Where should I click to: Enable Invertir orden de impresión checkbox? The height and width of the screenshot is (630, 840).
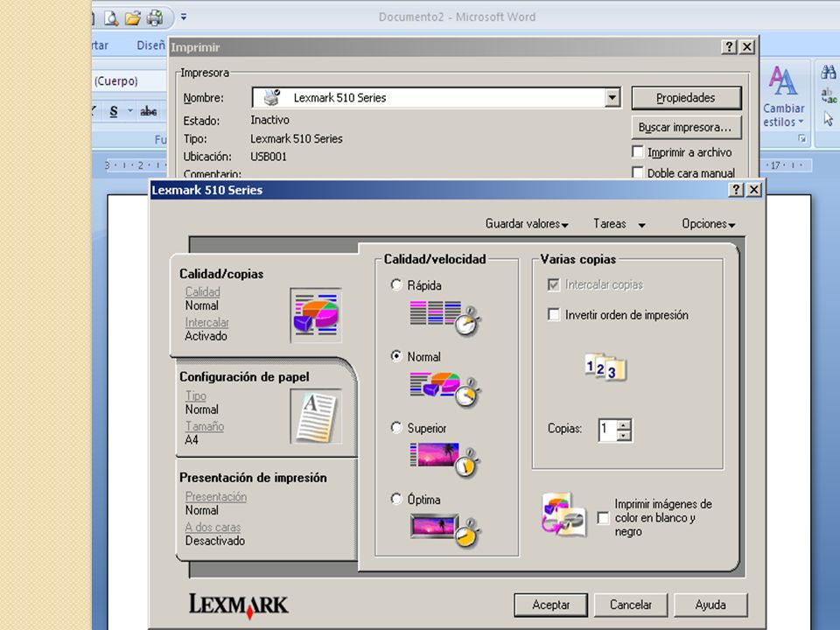553,314
